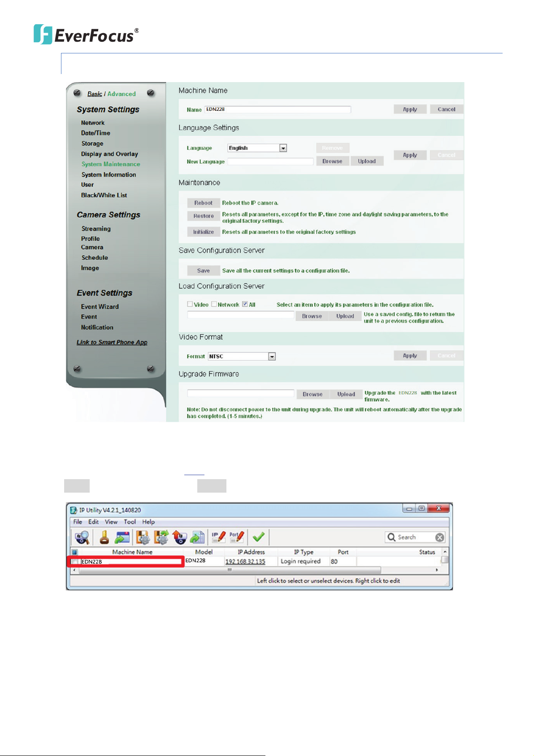This screenshot has width=534, height=756.
Task: Click the stamp icon in IP Utility toolbar
Action: click(x=104, y=537)
